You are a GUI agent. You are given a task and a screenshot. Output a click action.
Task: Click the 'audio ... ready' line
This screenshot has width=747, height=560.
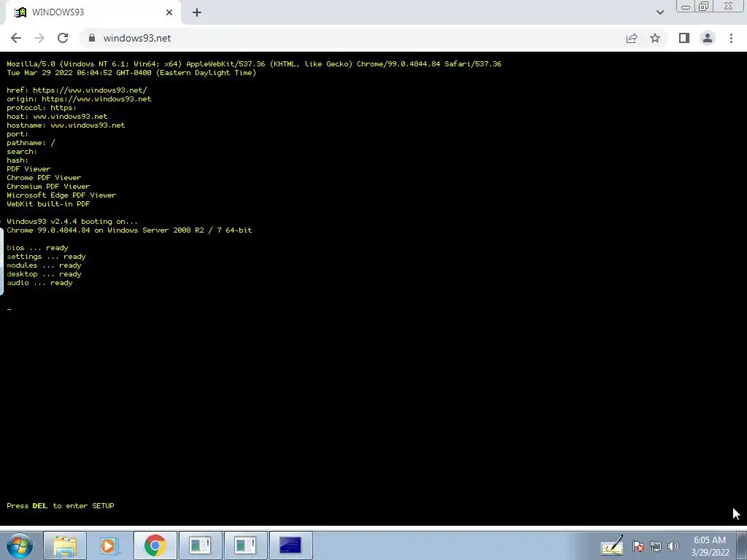(x=39, y=283)
